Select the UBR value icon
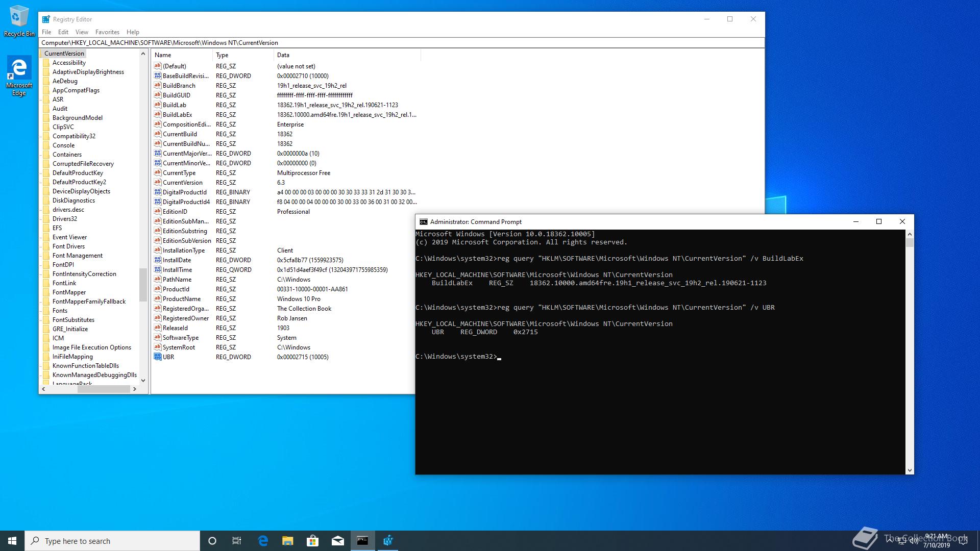The width and height of the screenshot is (980, 551). [x=158, y=357]
